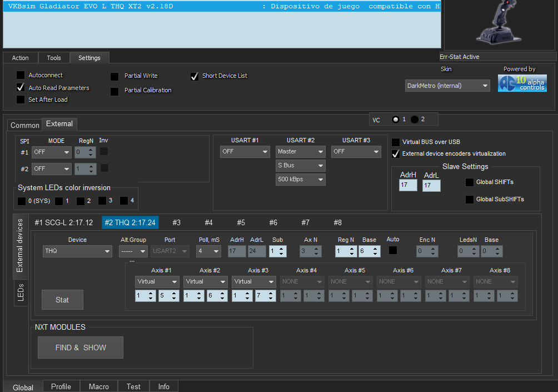The width and height of the screenshot is (558, 392).
Task: Toggle the Auto checkbox for THQ device
Action: pyautogui.click(x=393, y=250)
